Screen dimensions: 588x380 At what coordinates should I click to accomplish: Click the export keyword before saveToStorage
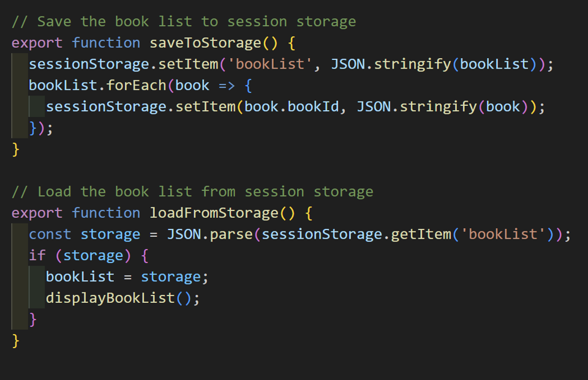pos(37,43)
